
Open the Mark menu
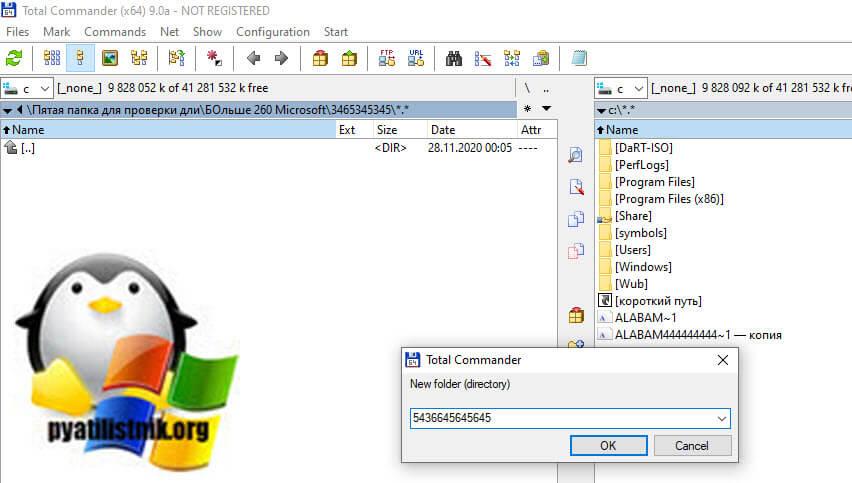(57, 32)
